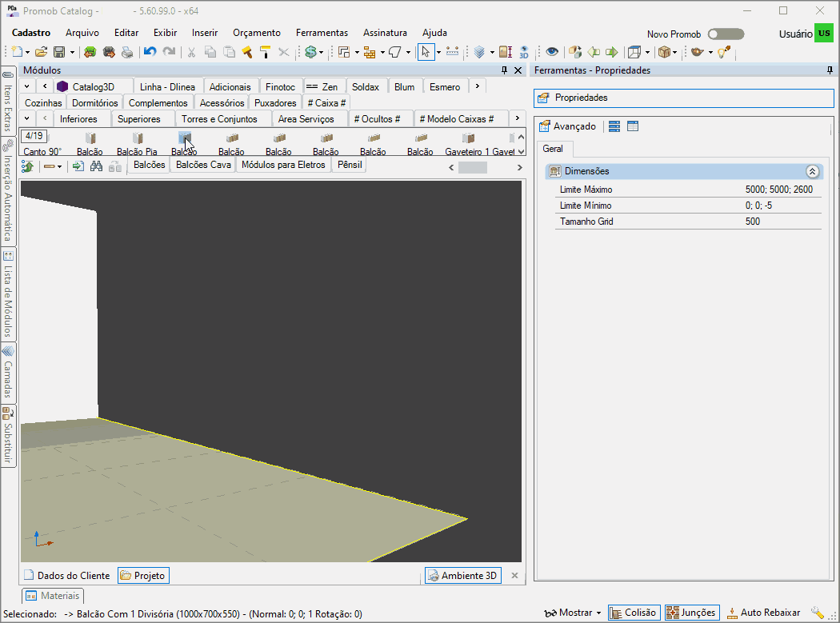This screenshot has width=840, height=623.
Task: Create a new project with the New icon
Action: [17, 52]
